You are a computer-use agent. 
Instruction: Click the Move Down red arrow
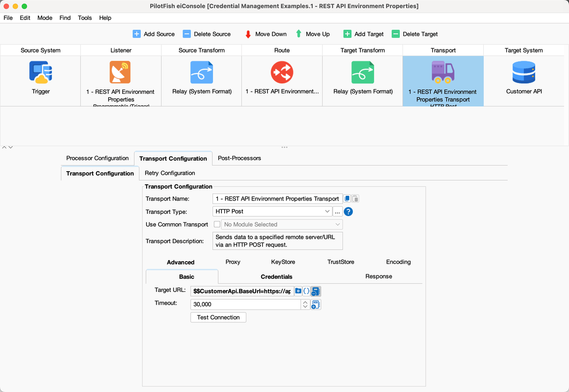pos(248,34)
